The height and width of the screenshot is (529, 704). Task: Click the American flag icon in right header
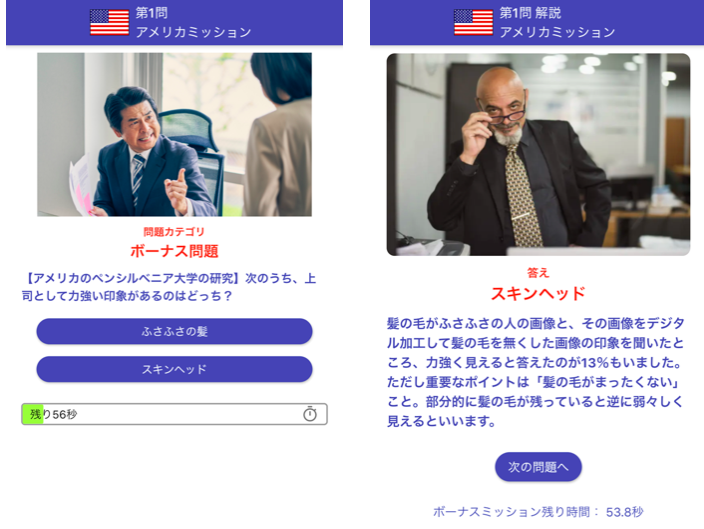point(473,22)
